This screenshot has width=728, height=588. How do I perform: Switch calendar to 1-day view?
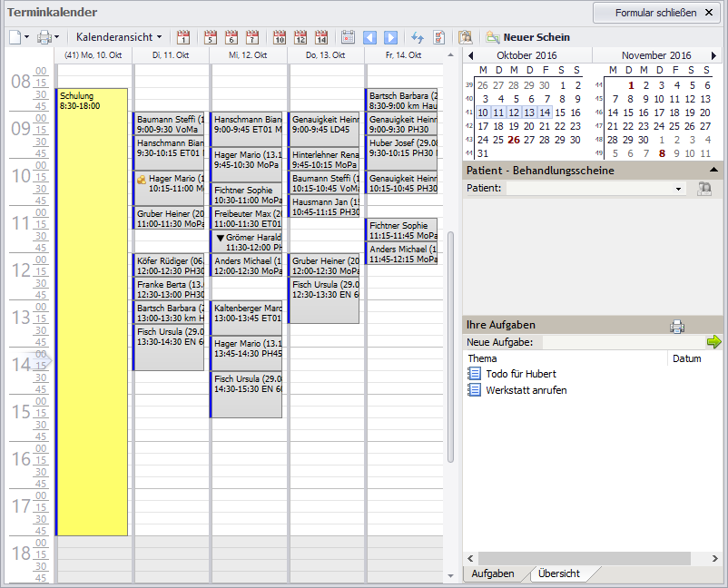pyautogui.click(x=183, y=37)
